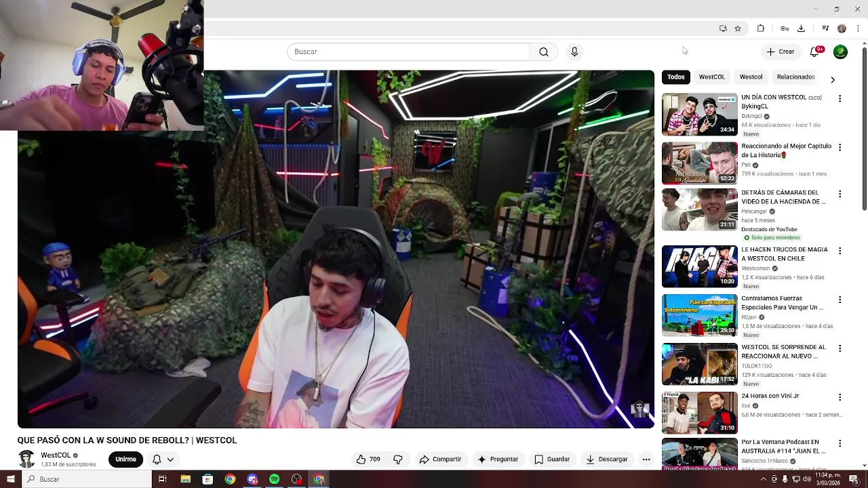This screenshot has height=488, width=868.
Task: Open options for Reaccionando al Mejor Capitulo video
Action: [840, 147]
